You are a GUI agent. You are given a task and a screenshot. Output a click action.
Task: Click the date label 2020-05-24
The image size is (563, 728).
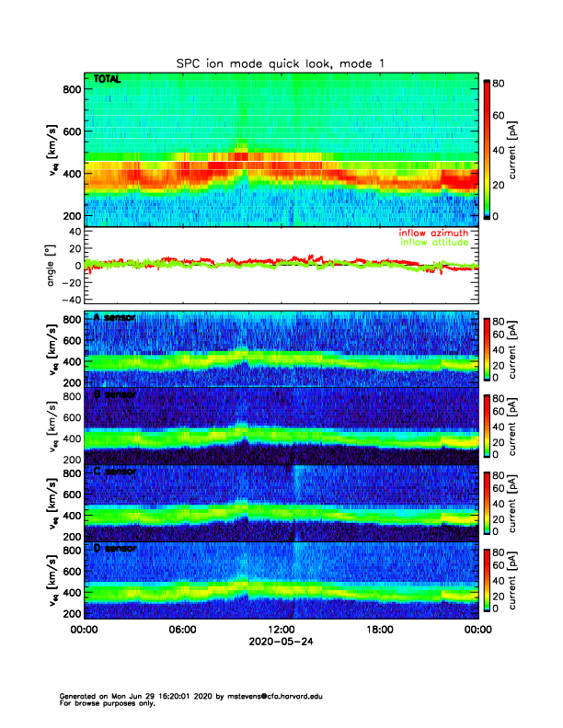tap(281, 642)
